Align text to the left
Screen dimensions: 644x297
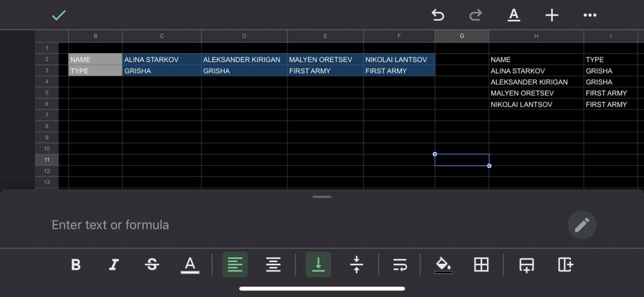click(x=235, y=264)
